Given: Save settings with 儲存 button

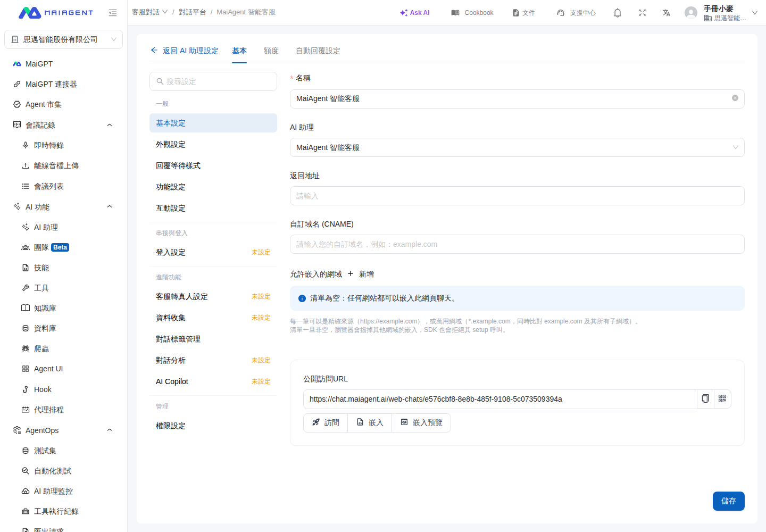Looking at the screenshot, I should pos(728,501).
